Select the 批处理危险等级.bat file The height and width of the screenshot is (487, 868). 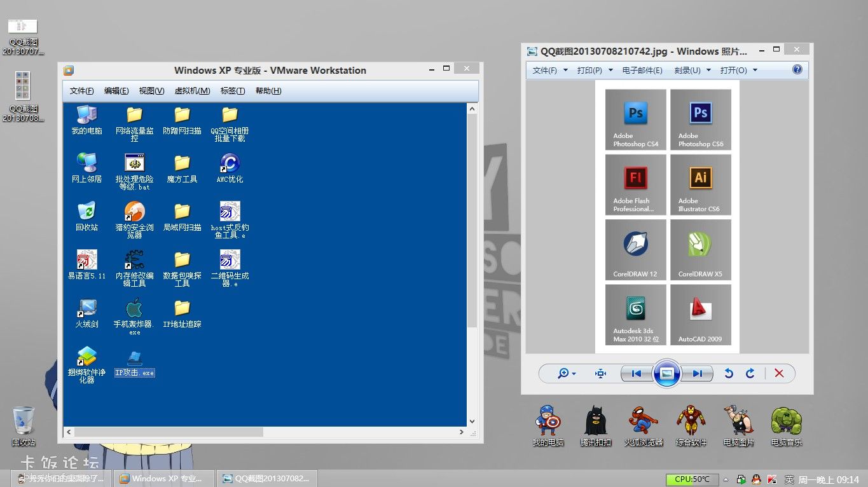pyautogui.click(x=134, y=172)
